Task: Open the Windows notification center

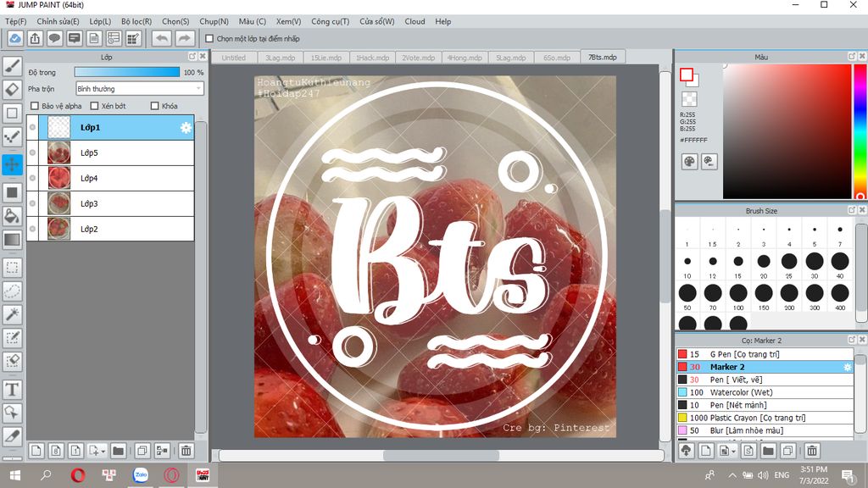Action: click(x=847, y=475)
